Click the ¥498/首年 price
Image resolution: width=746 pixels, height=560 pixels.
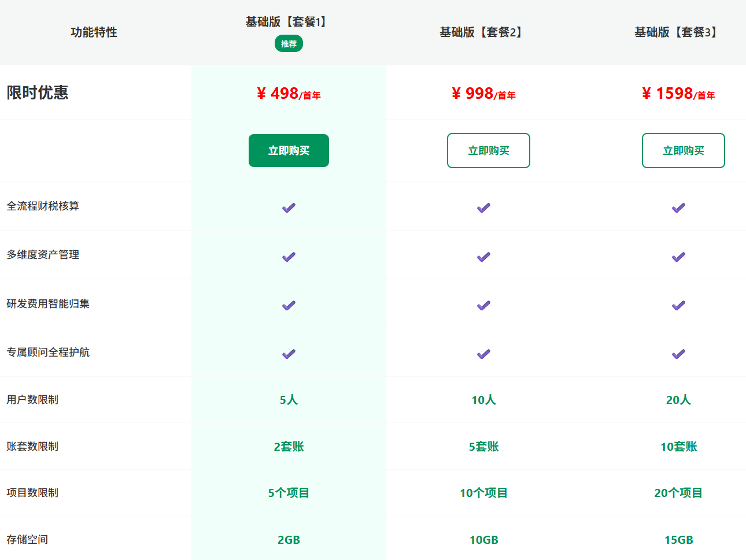(x=289, y=94)
